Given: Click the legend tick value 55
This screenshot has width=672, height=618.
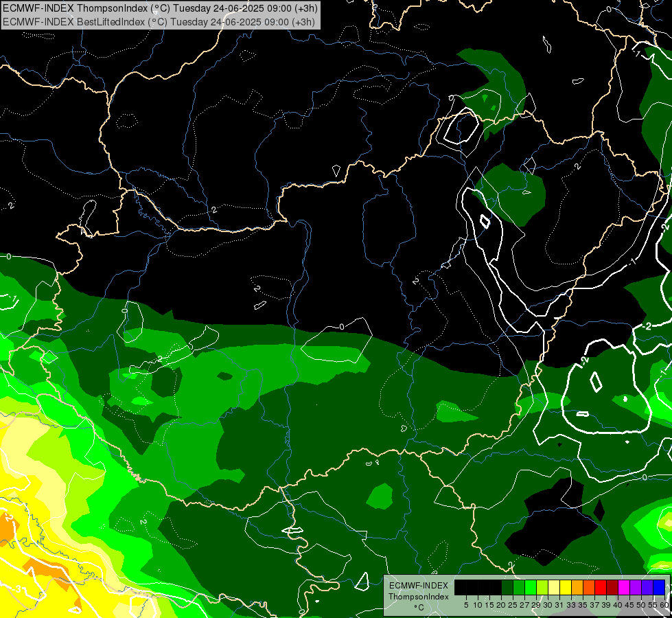Looking at the screenshot, I should pyautogui.click(x=653, y=605).
